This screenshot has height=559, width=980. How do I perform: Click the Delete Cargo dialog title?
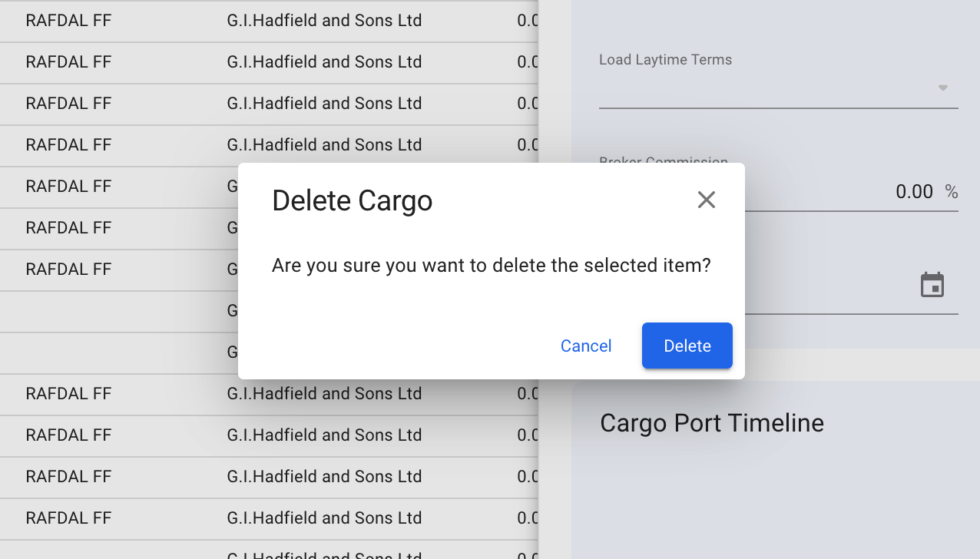(x=352, y=201)
